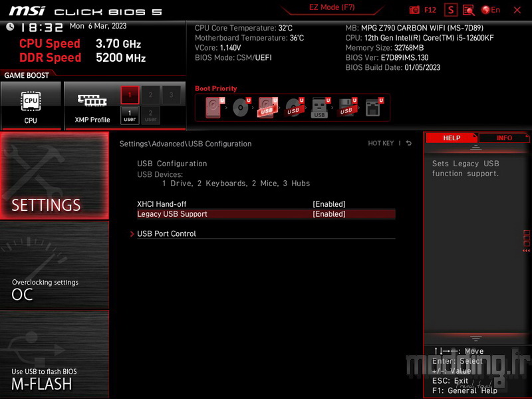The height and width of the screenshot is (399, 532).
Task: Switch to the INFO tab
Action: coord(504,138)
